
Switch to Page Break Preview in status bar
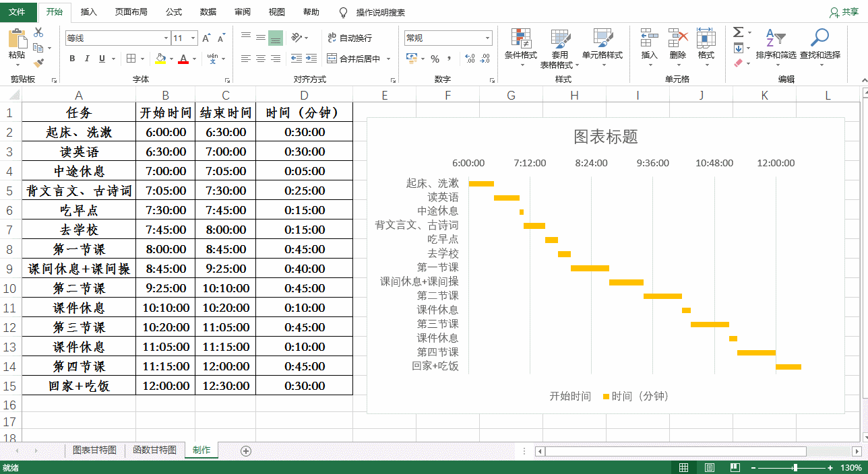coord(735,467)
